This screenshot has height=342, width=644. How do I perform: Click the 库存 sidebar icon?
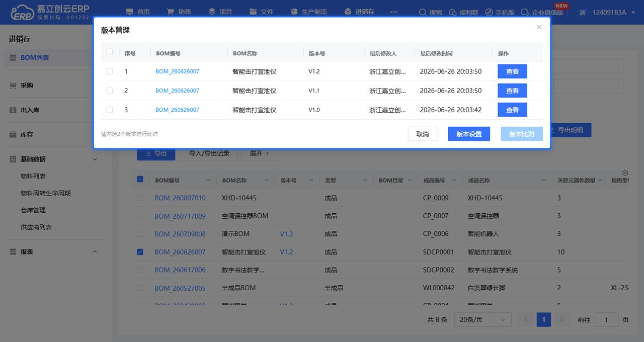tap(13, 134)
